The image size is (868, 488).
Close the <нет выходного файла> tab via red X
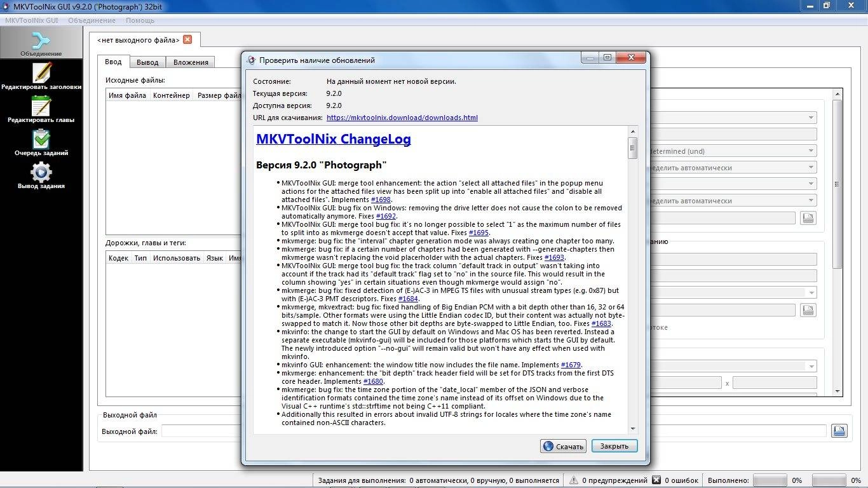click(x=187, y=39)
